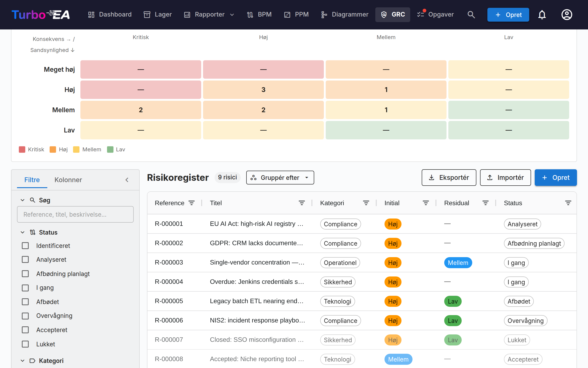Select the GRC navigation item
This screenshot has width=588, height=368.
click(x=393, y=14)
